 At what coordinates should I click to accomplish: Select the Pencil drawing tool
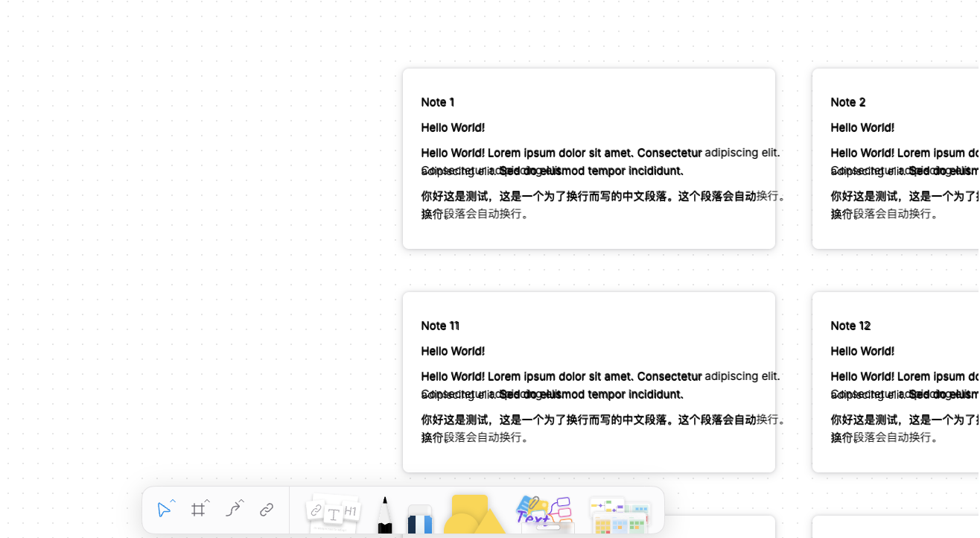tap(384, 516)
